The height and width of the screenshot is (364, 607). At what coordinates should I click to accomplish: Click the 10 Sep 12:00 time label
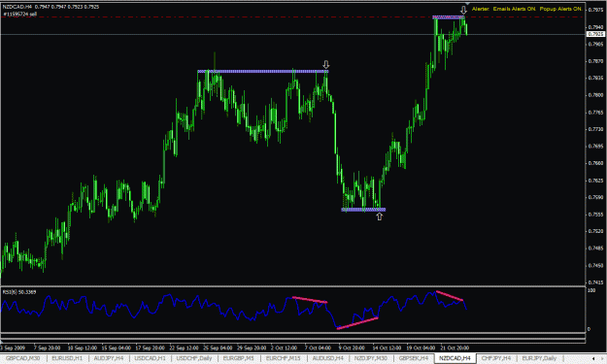click(x=83, y=347)
